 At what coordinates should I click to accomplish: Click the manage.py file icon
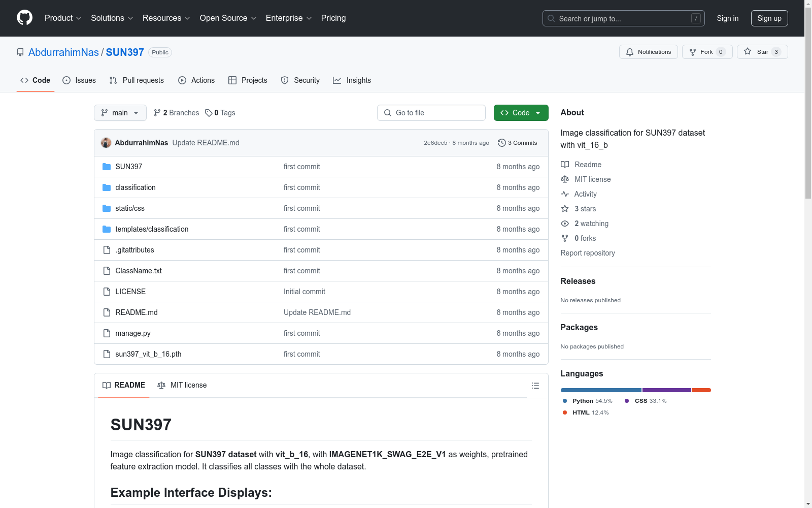click(x=107, y=333)
